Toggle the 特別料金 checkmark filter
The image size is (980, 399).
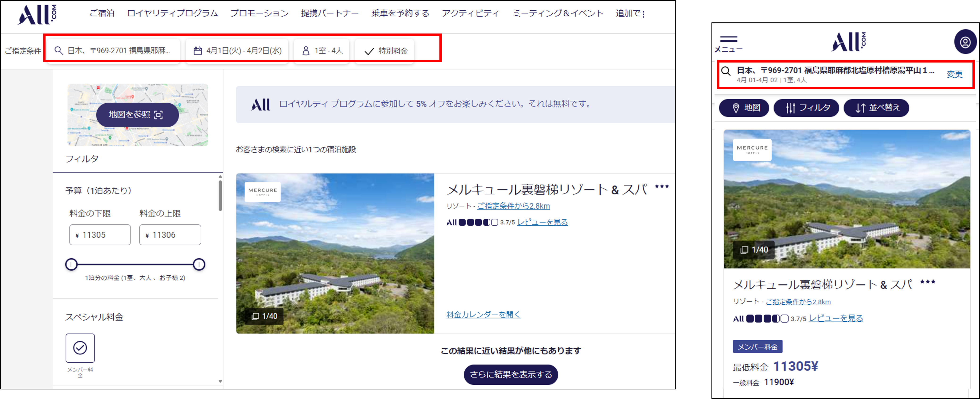tap(385, 51)
